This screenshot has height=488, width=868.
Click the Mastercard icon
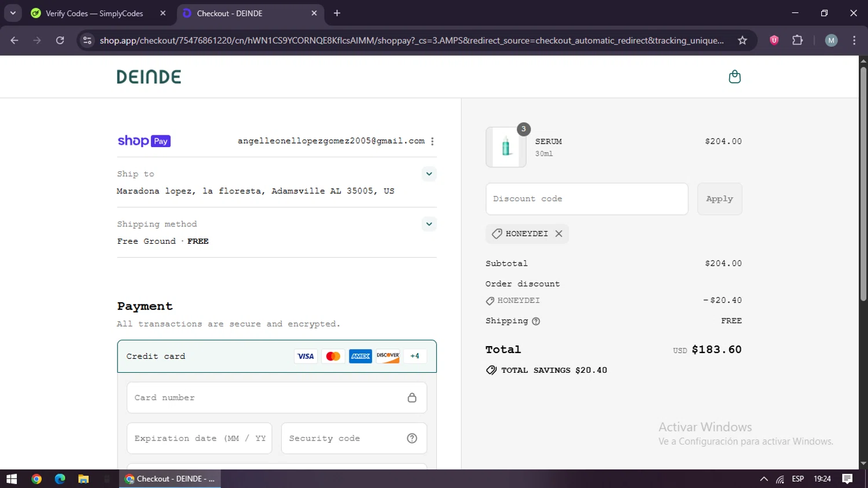pyautogui.click(x=333, y=356)
